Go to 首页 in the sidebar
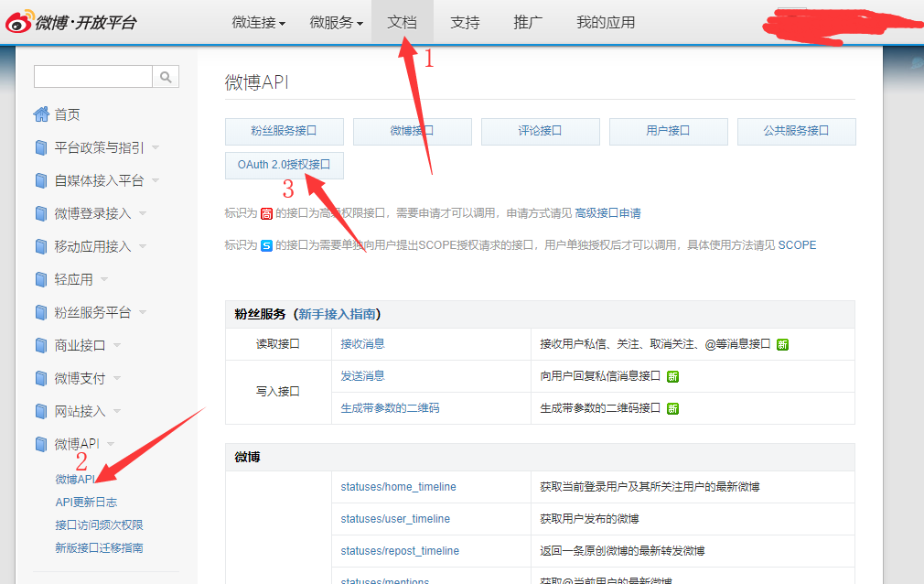 67,114
